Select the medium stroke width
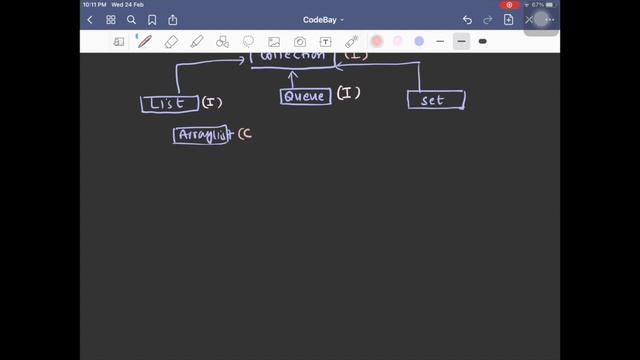The image size is (640, 360). tap(461, 41)
